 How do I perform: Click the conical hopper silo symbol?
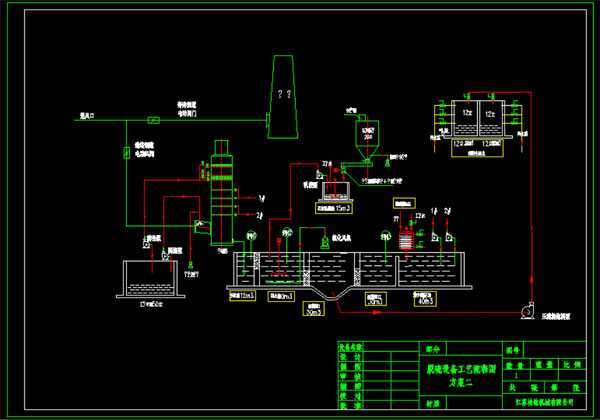tap(363, 137)
